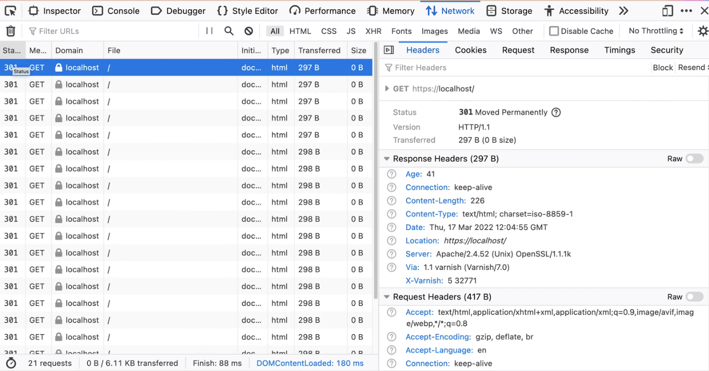Open the Accessibility panel

577,11
